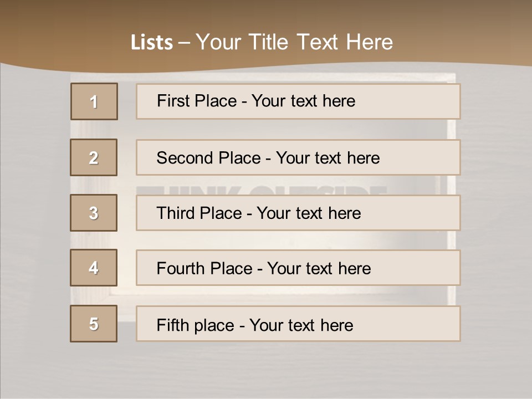Click the First Place text box
Screen dimensions: 532x399
coord(298,101)
